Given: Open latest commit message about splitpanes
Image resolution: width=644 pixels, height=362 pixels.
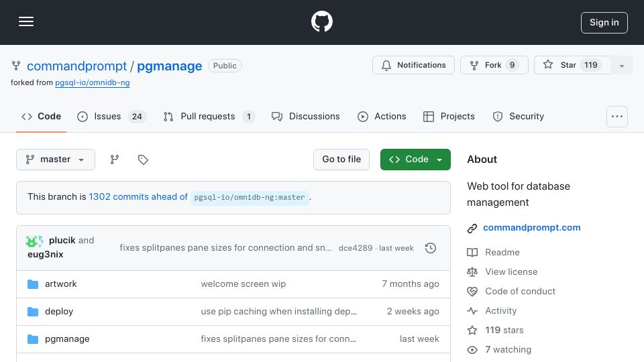Looking at the screenshot, I should 225,248.
